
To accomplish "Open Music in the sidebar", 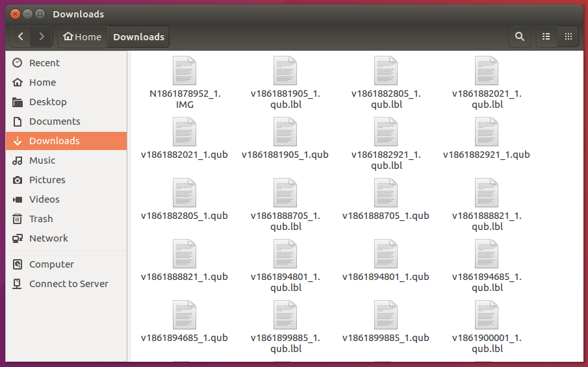I will tap(66, 160).
